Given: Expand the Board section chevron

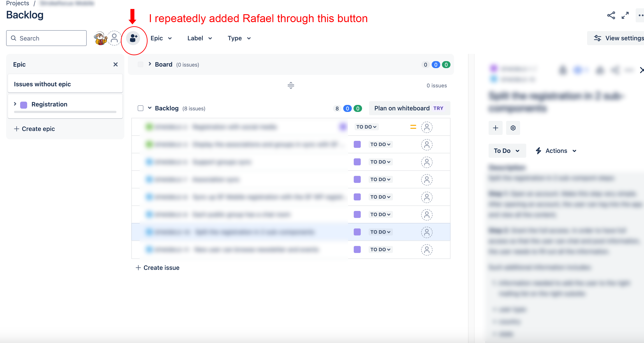Looking at the screenshot, I should (150, 64).
